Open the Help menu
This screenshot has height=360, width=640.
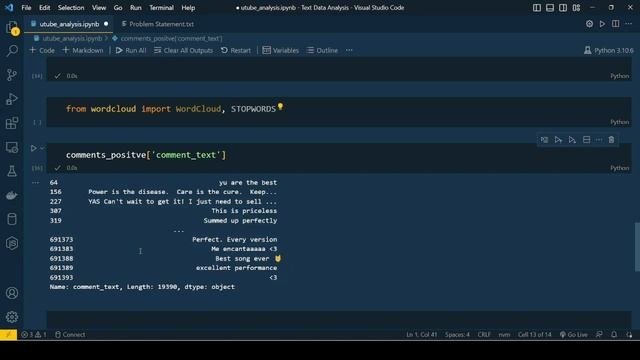pos(188,8)
